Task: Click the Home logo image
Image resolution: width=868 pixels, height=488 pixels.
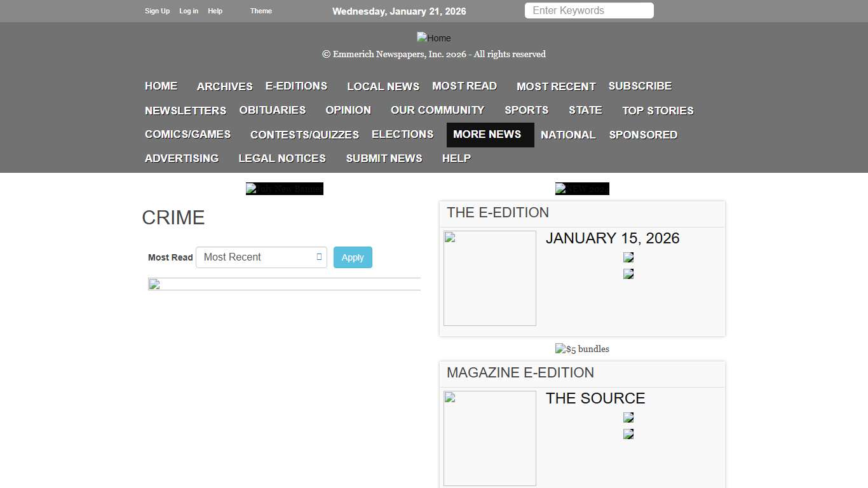Action: click(433, 38)
